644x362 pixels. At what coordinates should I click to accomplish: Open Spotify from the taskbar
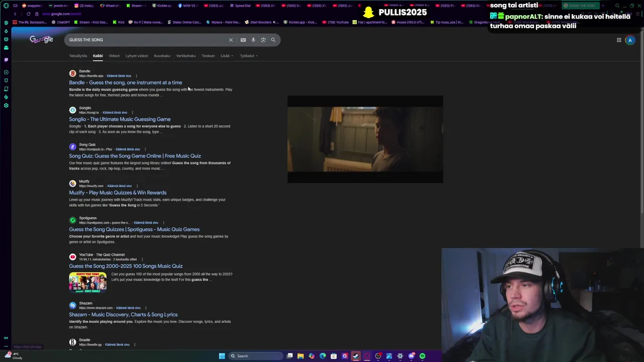[422, 356]
